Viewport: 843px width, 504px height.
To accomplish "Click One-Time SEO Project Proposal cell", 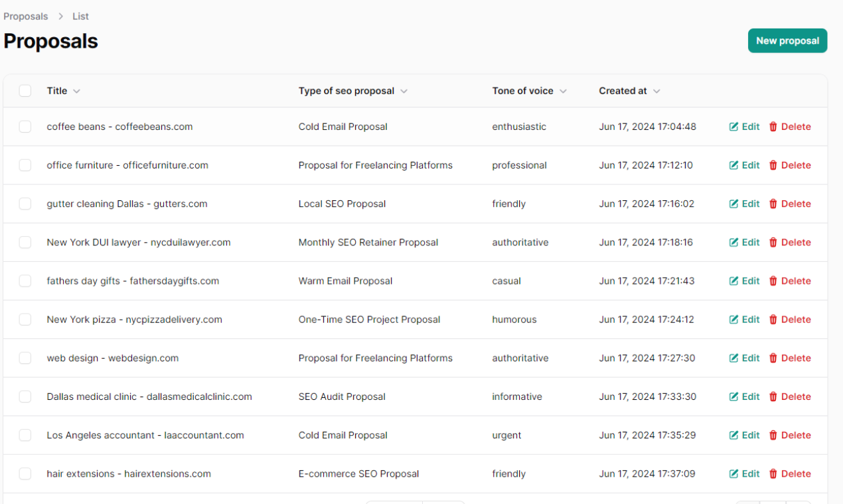I will point(369,319).
